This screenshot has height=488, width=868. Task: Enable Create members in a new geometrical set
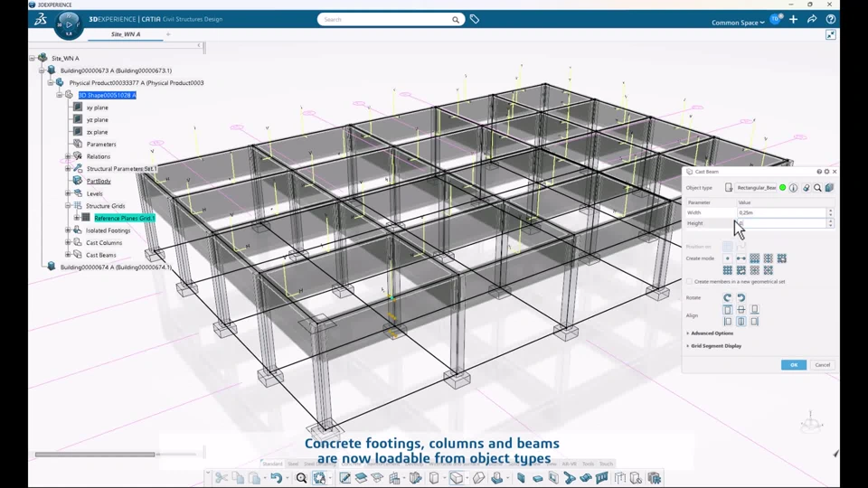(689, 282)
